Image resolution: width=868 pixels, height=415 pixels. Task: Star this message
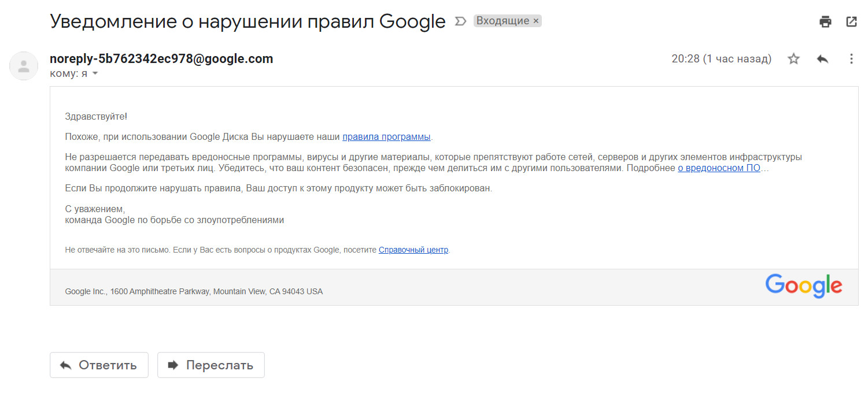click(x=794, y=59)
